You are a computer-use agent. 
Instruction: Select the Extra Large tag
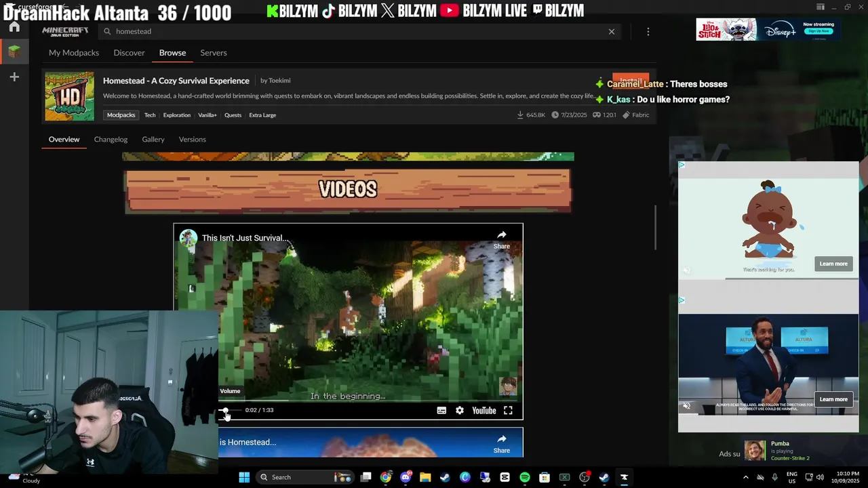(262, 115)
